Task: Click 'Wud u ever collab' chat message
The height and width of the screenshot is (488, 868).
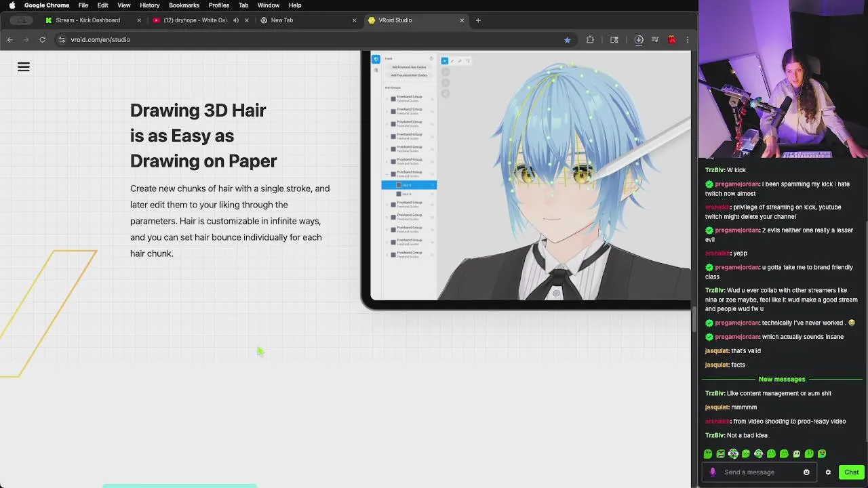Action: 781,300
